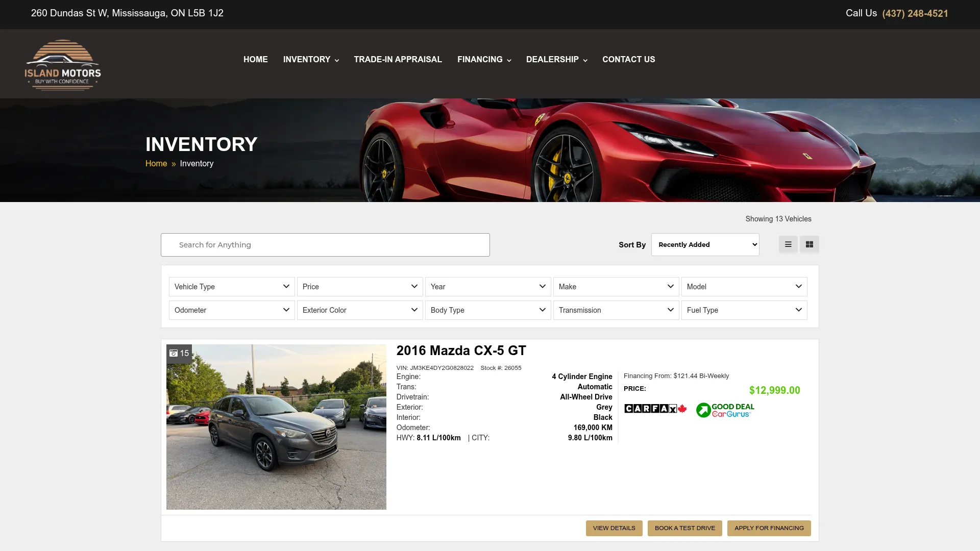
Task: Go to Contact Us page
Action: [x=628, y=59]
